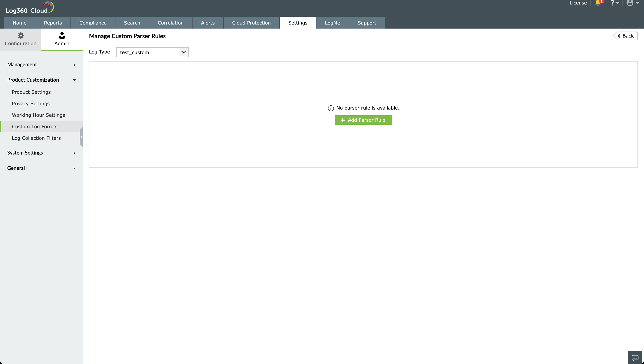This screenshot has height=364, width=644.
Task: Open the chat support icon
Action: click(x=635, y=357)
